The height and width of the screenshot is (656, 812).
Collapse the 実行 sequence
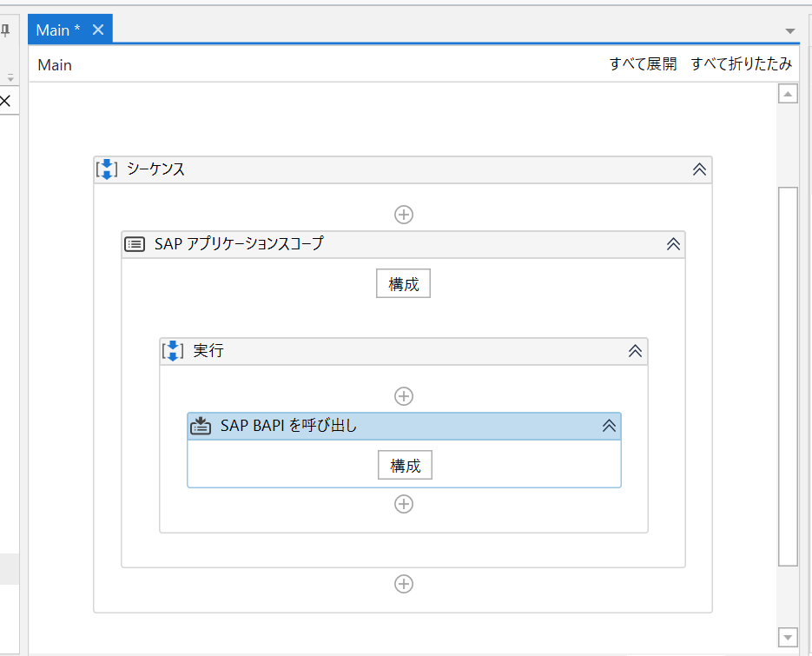click(636, 351)
